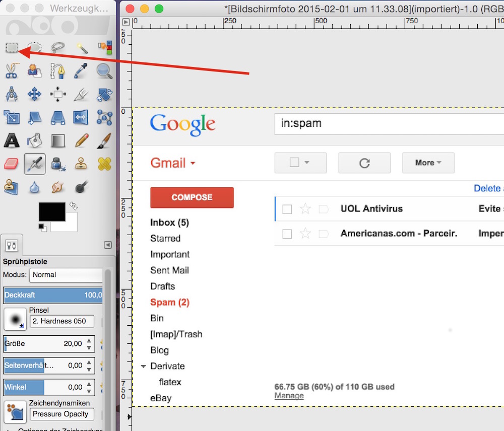The image size is (504, 431).
Task: Reset colors to default black and white
Action: pyautogui.click(x=43, y=228)
